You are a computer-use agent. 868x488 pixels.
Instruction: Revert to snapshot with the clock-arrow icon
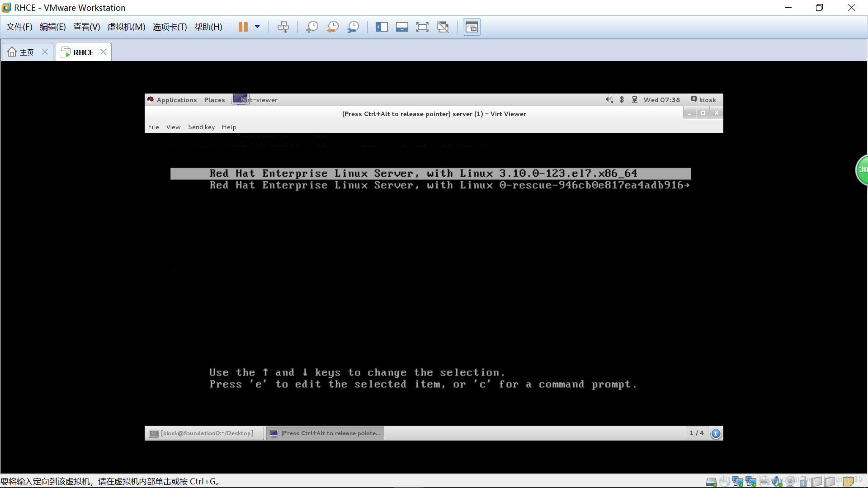[333, 27]
